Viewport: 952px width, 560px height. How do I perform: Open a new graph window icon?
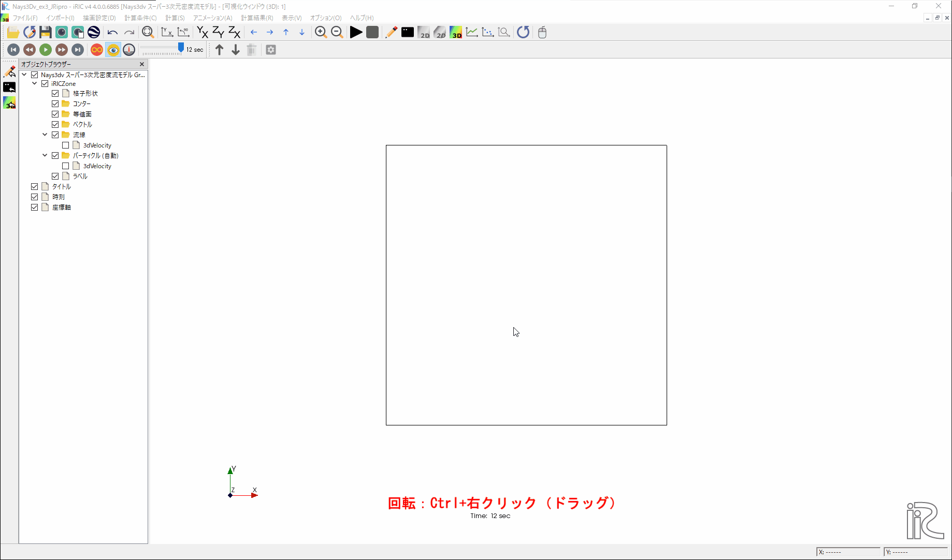(472, 32)
